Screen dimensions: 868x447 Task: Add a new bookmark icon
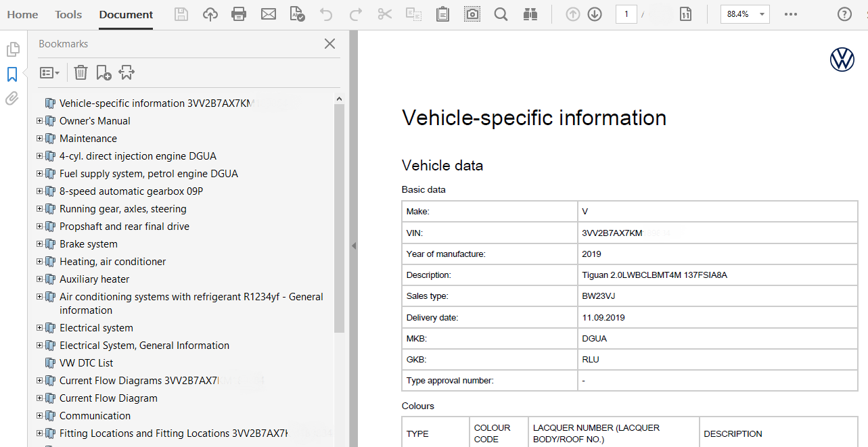[104, 72]
